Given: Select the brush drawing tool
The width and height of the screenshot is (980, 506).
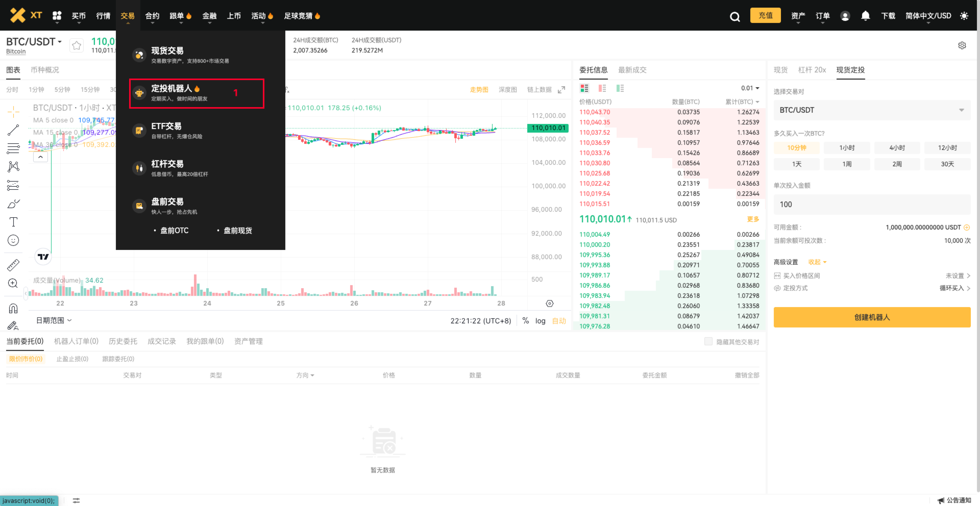Looking at the screenshot, I should 13,204.
